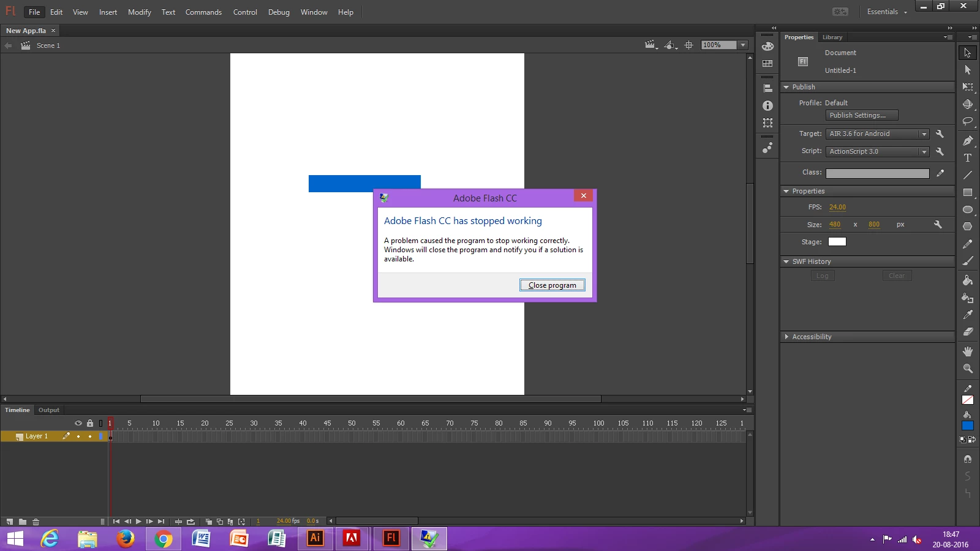Viewport: 980px width, 551px height.
Task: Select the Paint Bucket tool
Action: click(x=968, y=280)
